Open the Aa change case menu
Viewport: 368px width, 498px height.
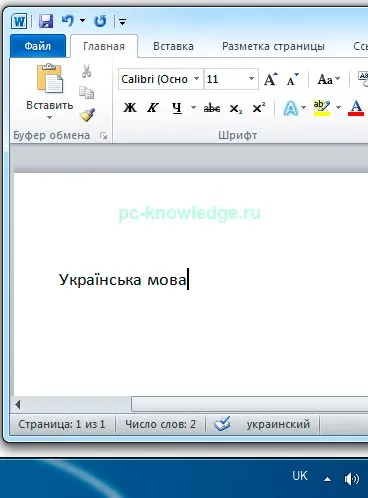pos(328,79)
